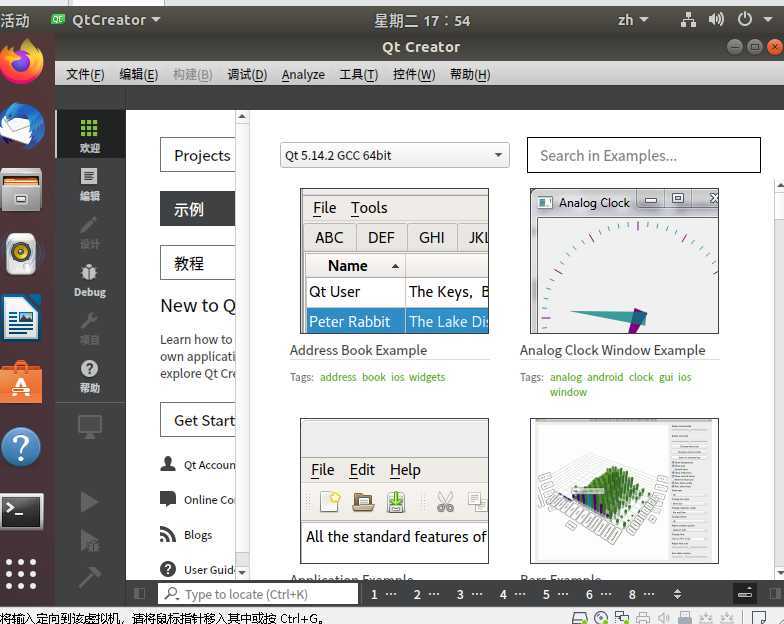Open the Blogs link
The image size is (784, 624).
pyautogui.click(x=198, y=535)
